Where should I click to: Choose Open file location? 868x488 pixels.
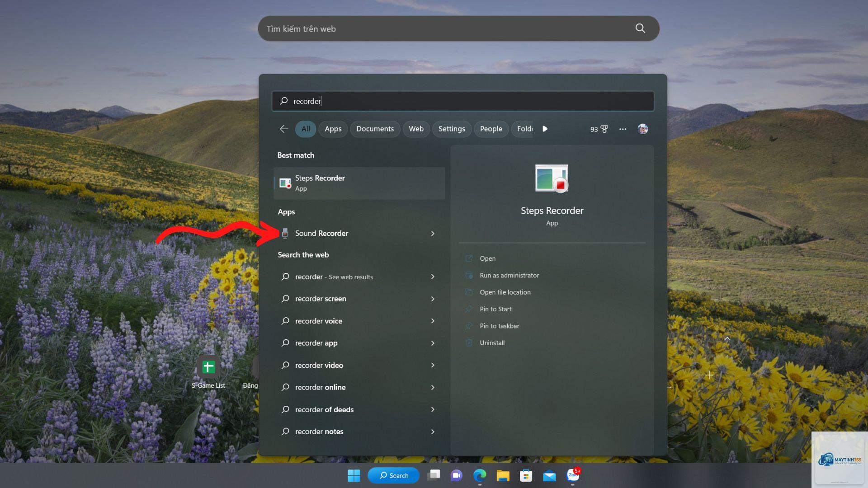(x=505, y=292)
